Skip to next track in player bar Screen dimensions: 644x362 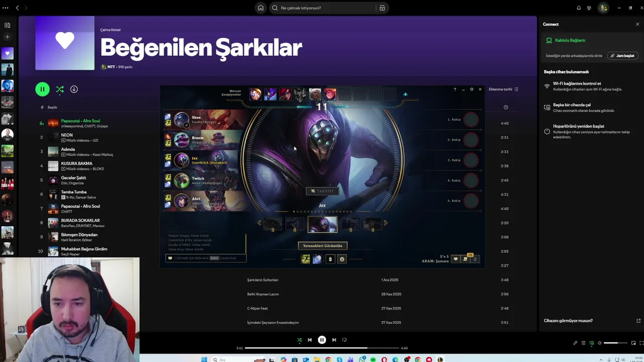[334, 340]
